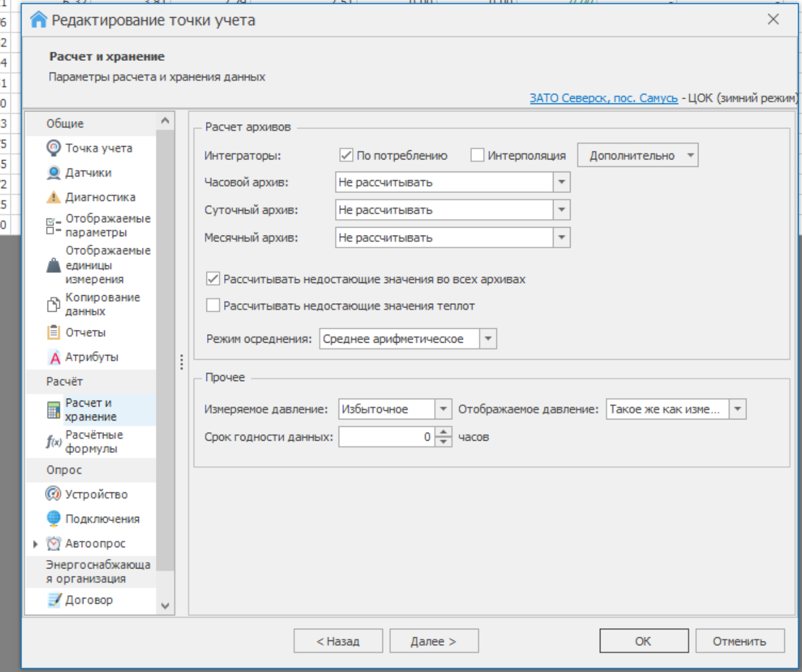Click the Отчеты report icon
This screenshot has width=802, height=672.
[x=54, y=332]
